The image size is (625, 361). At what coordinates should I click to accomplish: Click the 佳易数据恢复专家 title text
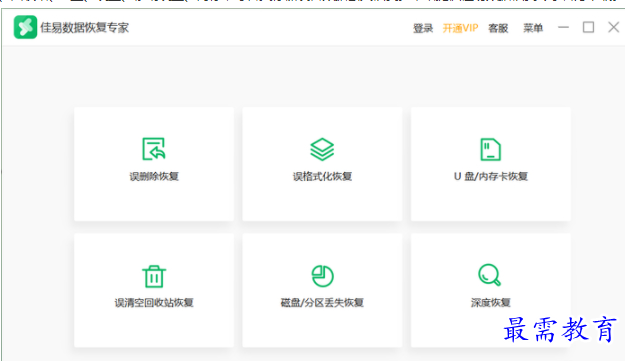pos(85,27)
